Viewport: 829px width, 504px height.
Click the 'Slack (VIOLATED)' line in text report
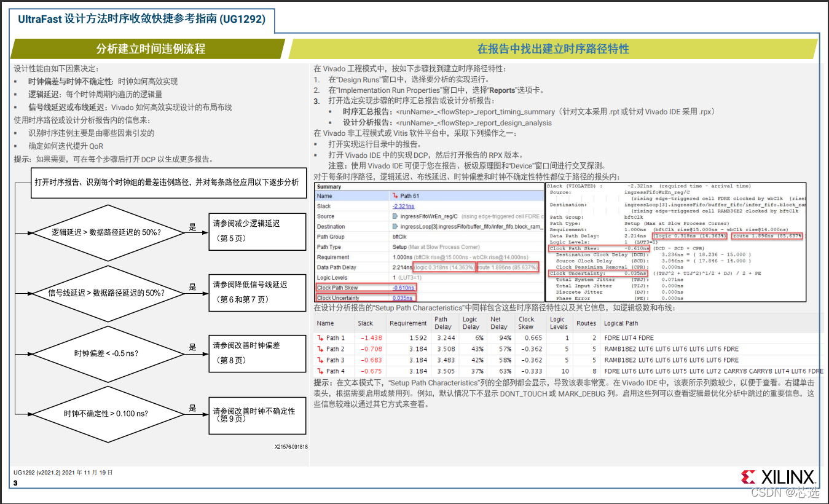click(648, 186)
